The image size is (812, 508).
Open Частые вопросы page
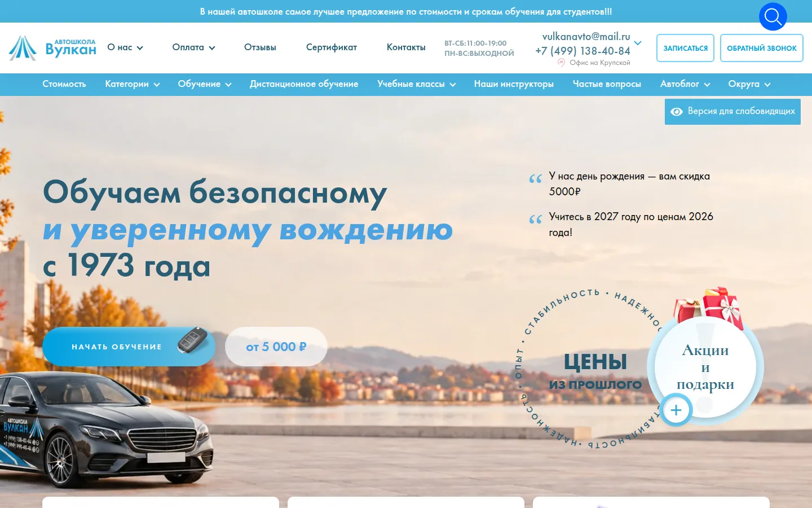[607, 84]
